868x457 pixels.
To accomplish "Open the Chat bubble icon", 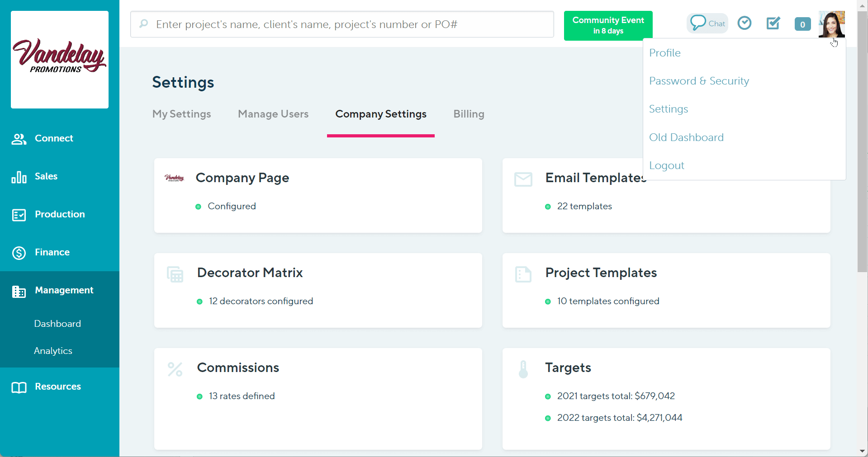I will pyautogui.click(x=698, y=23).
